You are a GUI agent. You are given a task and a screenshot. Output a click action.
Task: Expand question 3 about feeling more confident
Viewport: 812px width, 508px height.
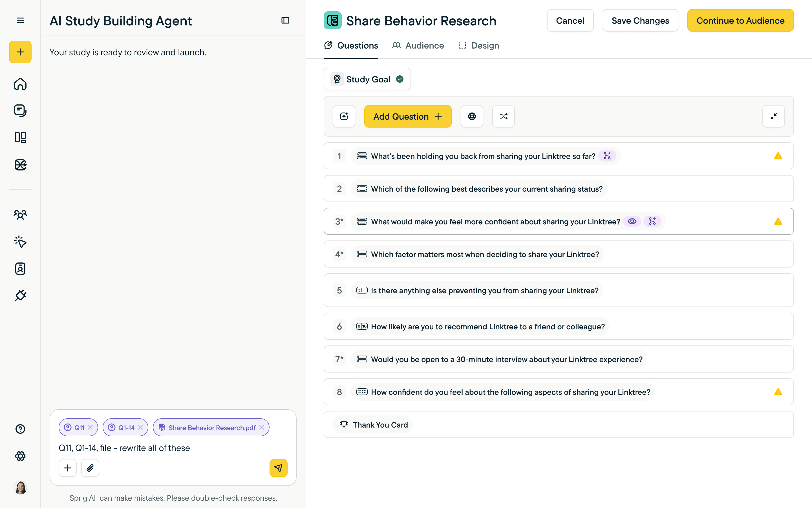pos(558,222)
